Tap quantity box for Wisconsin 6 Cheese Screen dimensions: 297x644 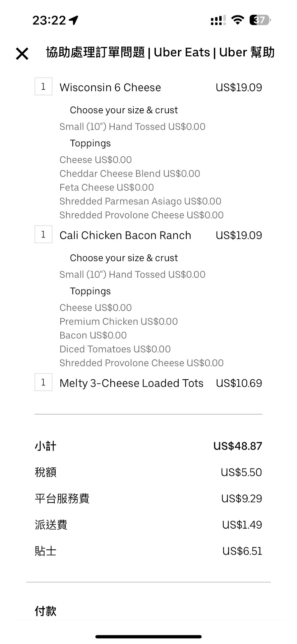(x=43, y=87)
